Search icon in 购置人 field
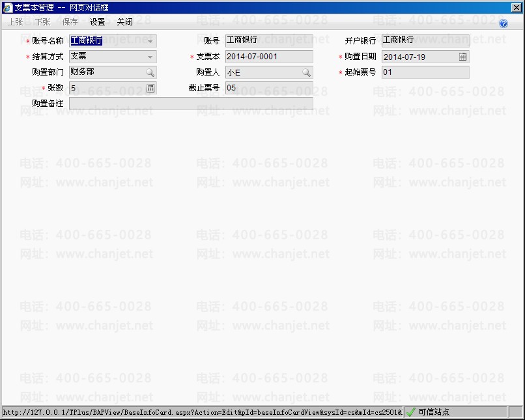Image resolution: width=525 pixels, height=420 pixels. (306, 72)
